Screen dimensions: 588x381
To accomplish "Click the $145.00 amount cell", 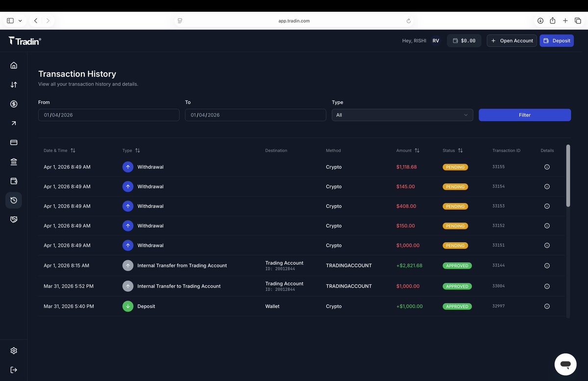I will tap(406, 186).
